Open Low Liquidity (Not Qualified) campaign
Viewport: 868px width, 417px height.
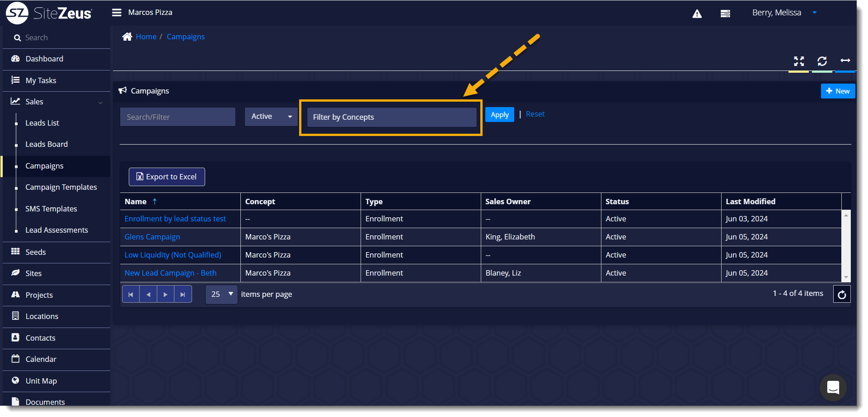point(173,255)
